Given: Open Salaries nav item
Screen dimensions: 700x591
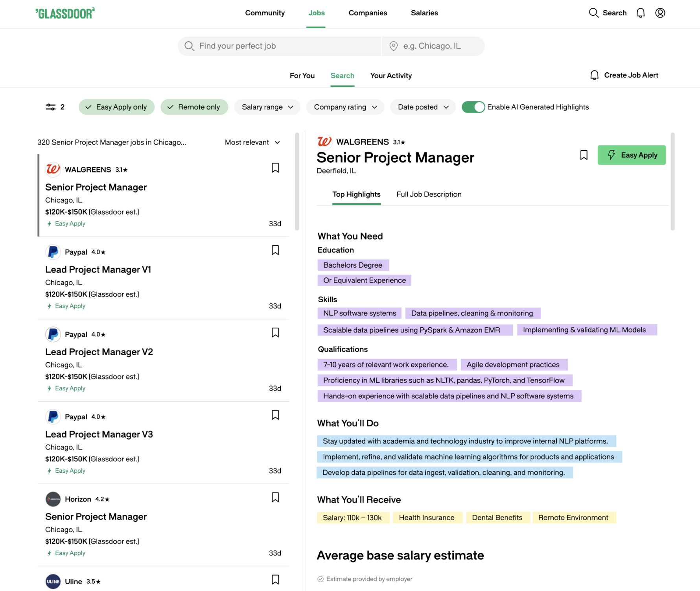Looking at the screenshot, I should pyautogui.click(x=424, y=13).
